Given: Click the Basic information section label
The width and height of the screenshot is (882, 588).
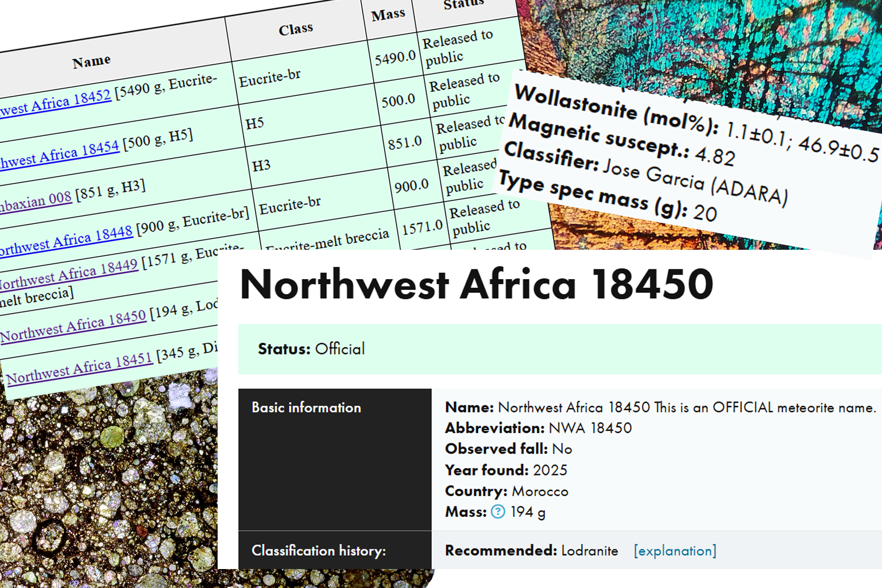Looking at the screenshot, I should click(x=306, y=408).
